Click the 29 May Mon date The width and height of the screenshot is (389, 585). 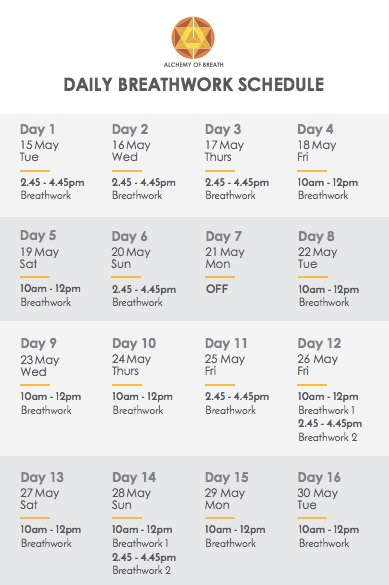pos(225,499)
